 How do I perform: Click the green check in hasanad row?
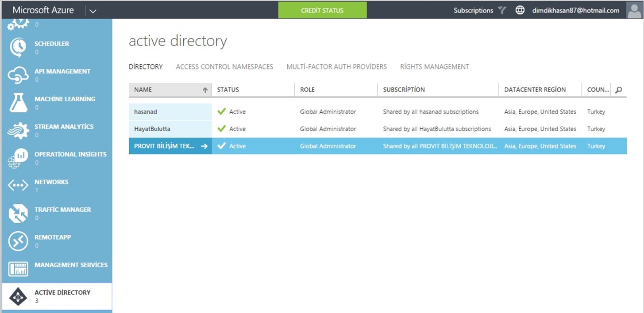222,111
